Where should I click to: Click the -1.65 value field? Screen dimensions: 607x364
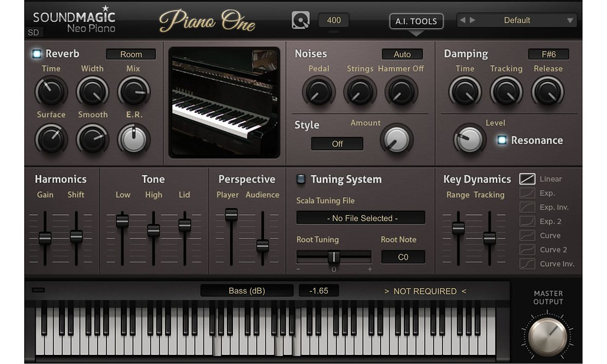(x=319, y=291)
